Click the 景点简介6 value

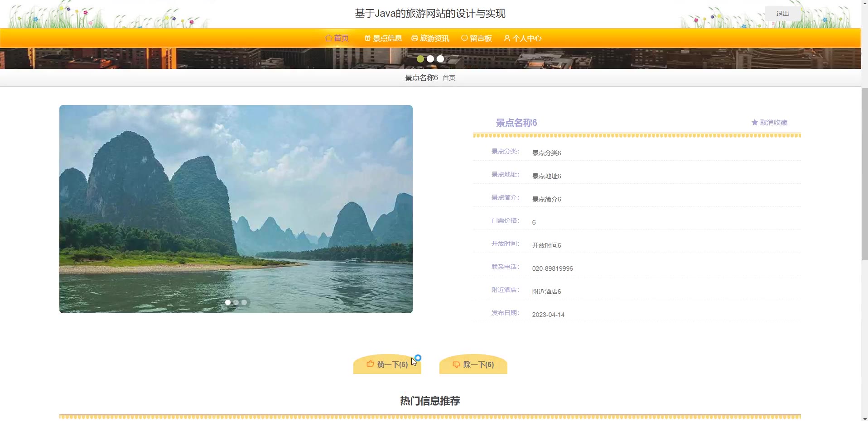tap(546, 199)
